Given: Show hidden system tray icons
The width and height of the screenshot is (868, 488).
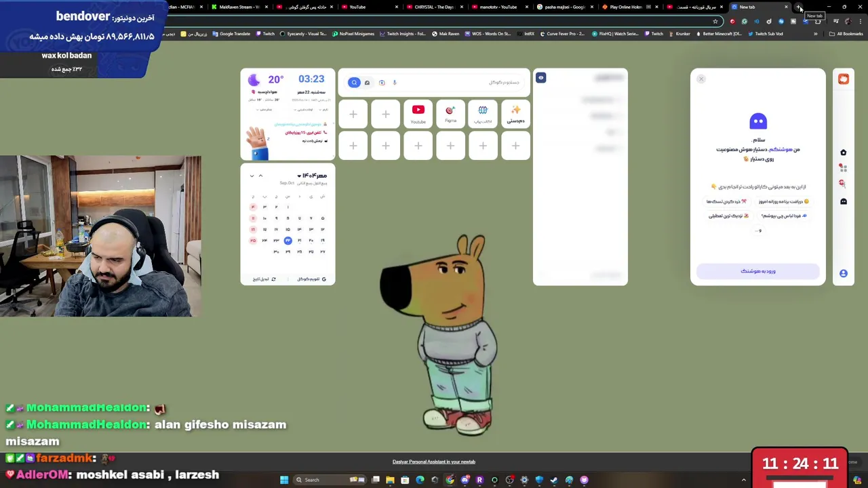Looking at the screenshot, I should tap(744, 480).
